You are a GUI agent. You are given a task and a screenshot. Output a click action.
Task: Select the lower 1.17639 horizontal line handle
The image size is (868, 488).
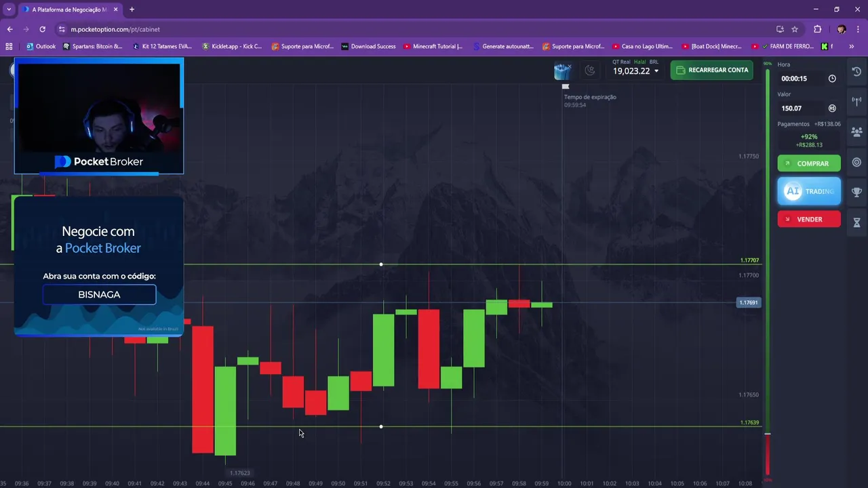pos(381,426)
